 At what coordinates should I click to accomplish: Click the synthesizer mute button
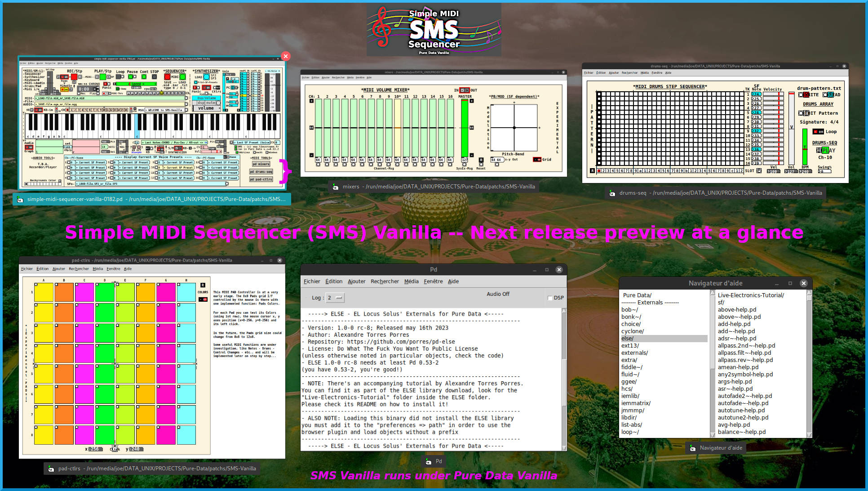pyautogui.click(x=211, y=103)
